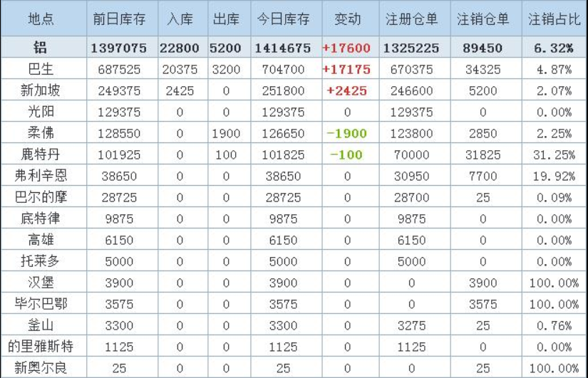This screenshot has height=378, width=588.
Task: Select the 出库 column header
Action: (x=226, y=19)
